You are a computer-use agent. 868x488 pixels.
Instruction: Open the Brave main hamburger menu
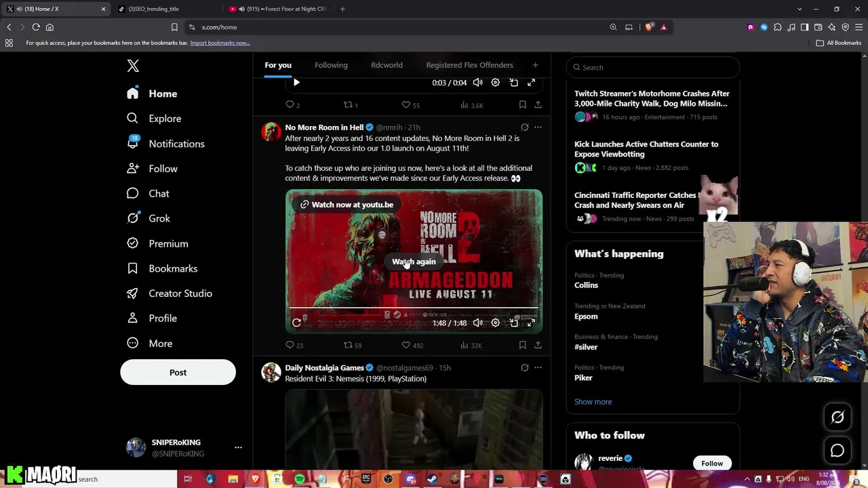click(859, 27)
